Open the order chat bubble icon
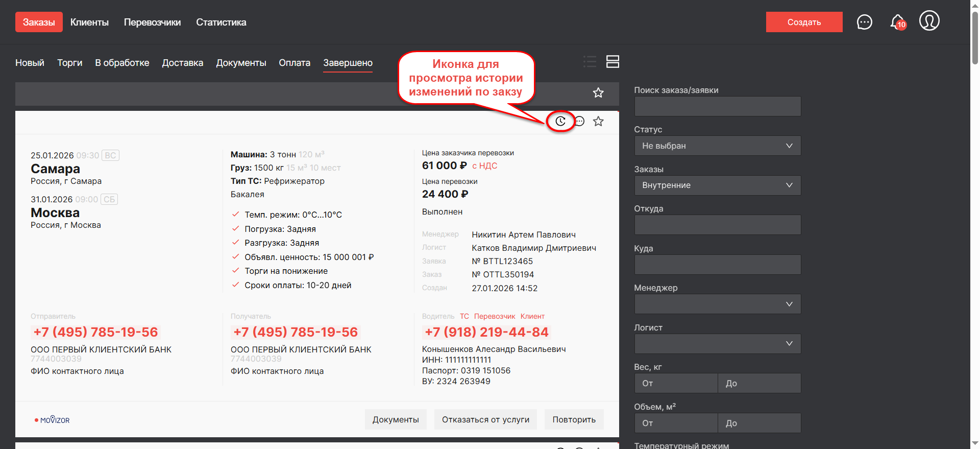 tap(579, 121)
